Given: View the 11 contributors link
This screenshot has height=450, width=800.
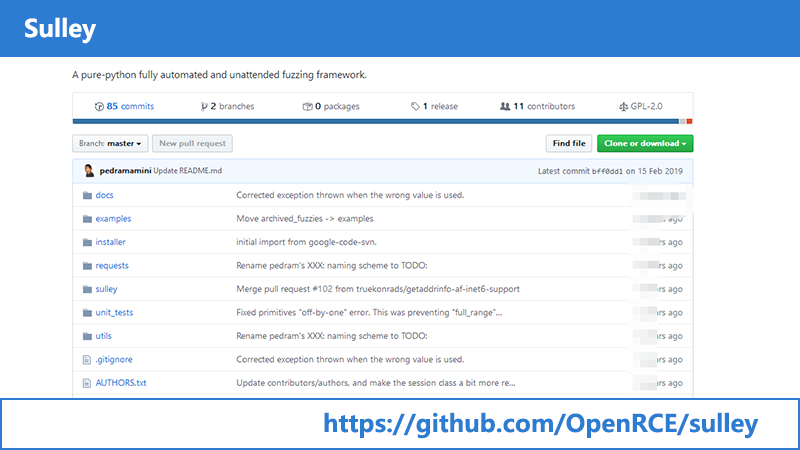Looking at the screenshot, I should [544, 106].
